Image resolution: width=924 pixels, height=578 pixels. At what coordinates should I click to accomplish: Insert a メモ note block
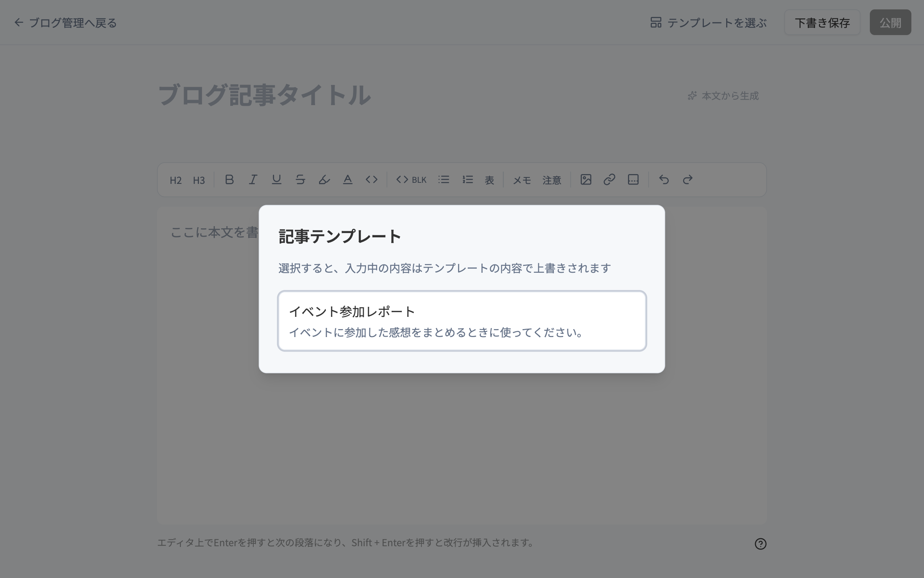pyautogui.click(x=522, y=180)
